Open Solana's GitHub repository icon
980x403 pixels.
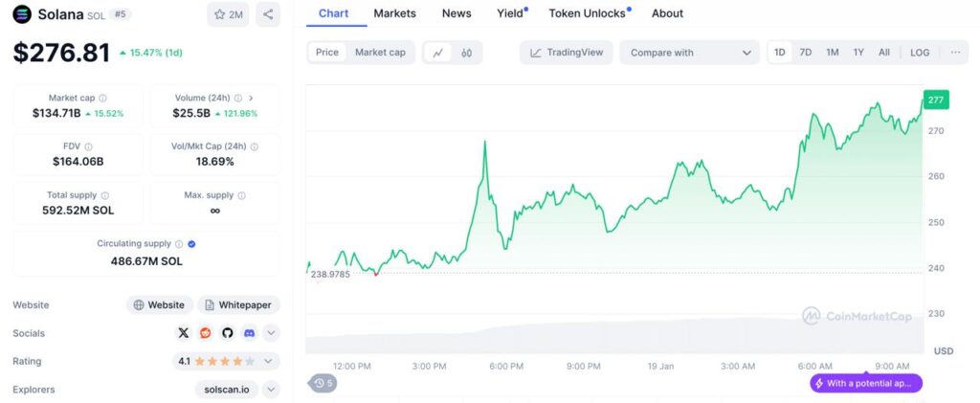click(x=228, y=333)
